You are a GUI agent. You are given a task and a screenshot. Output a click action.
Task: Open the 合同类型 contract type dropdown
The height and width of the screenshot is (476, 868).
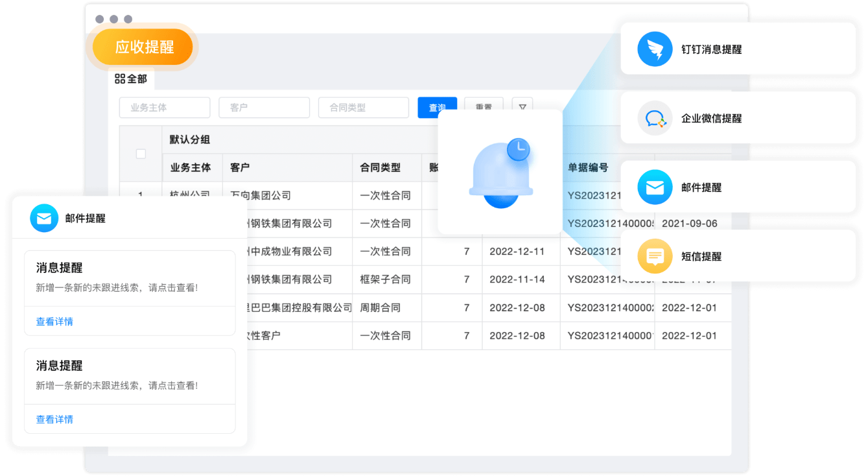[x=363, y=108]
